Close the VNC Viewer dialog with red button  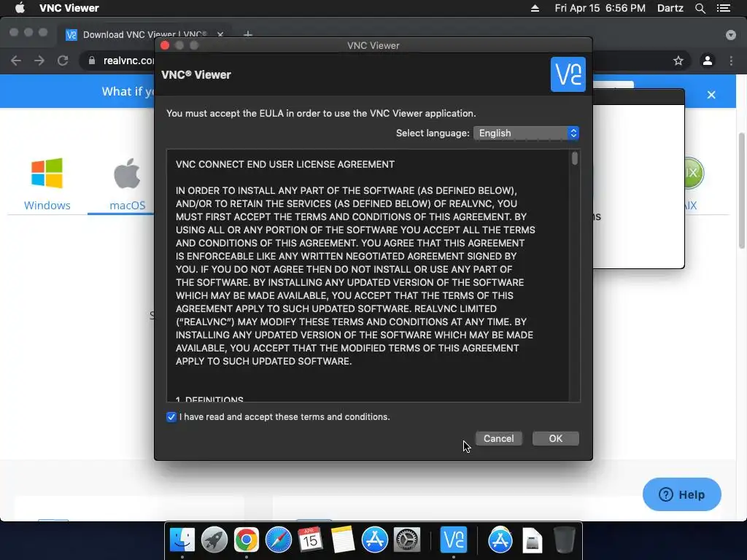pos(165,45)
